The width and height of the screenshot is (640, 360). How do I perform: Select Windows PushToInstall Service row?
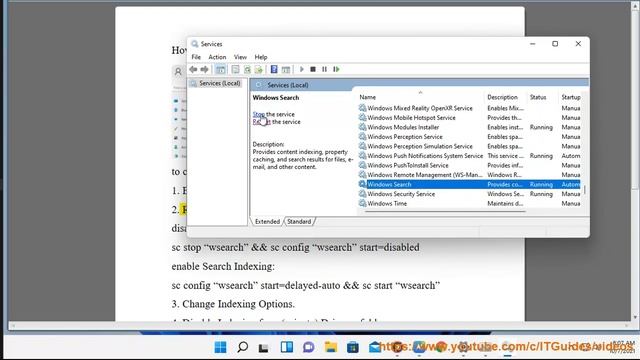tap(469, 165)
